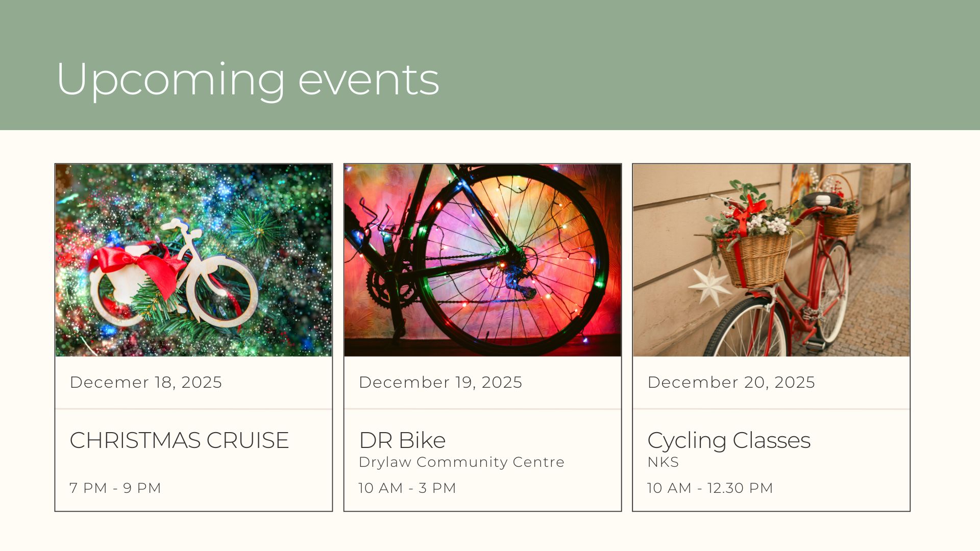The width and height of the screenshot is (980, 551).
Task: Select the "December 19, 2025" date text
Action: 440,382
